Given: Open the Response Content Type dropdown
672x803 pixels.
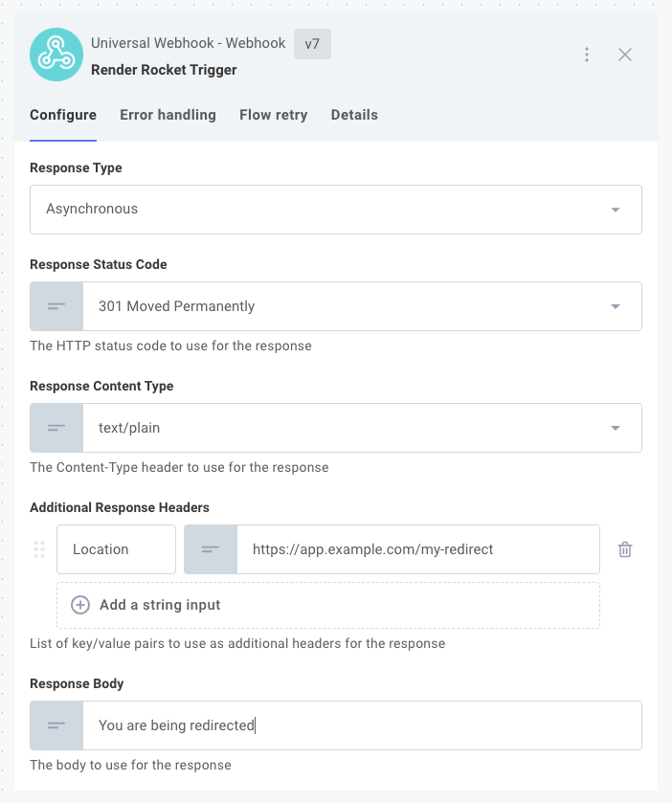Looking at the screenshot, I should tap(616, 427).
